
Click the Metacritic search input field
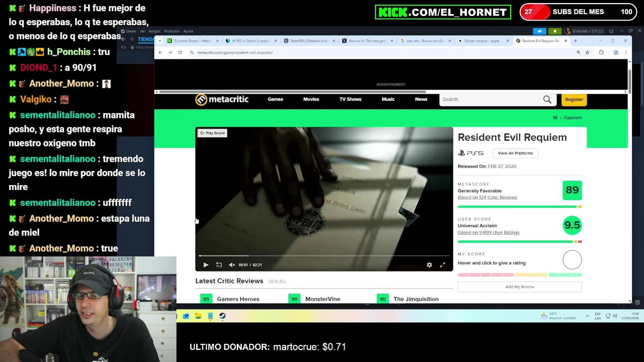pos(491,100)
